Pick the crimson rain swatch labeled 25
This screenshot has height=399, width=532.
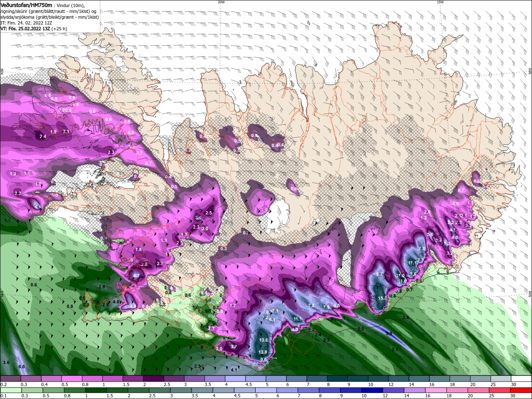click(x=500, y=390)
